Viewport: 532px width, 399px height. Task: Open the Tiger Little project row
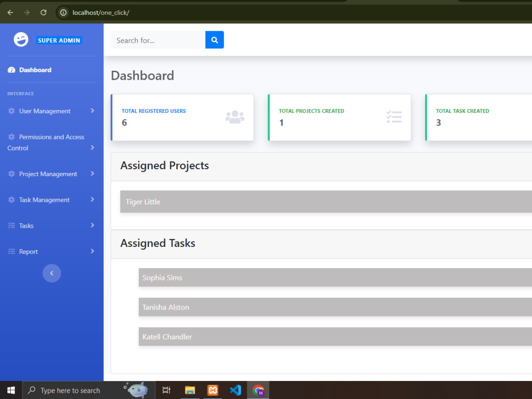coord(326,202)
